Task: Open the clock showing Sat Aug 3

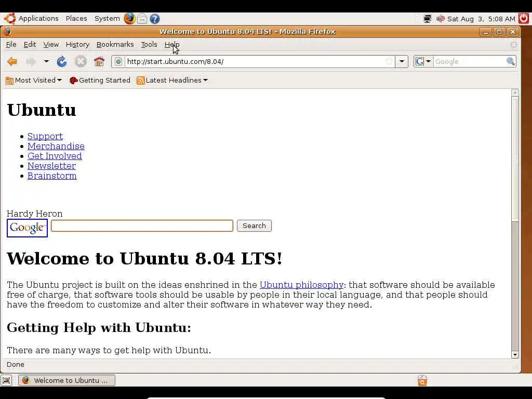Action: point(481,19)
